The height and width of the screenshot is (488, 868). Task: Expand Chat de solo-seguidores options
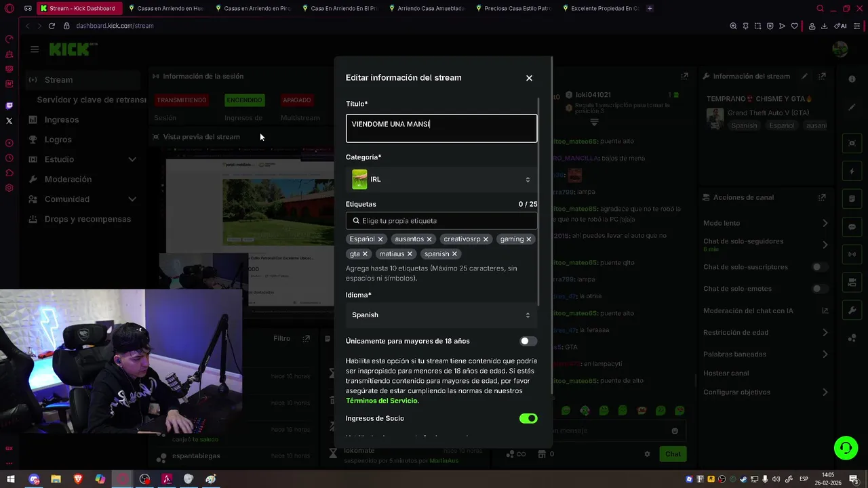(825, 245)
